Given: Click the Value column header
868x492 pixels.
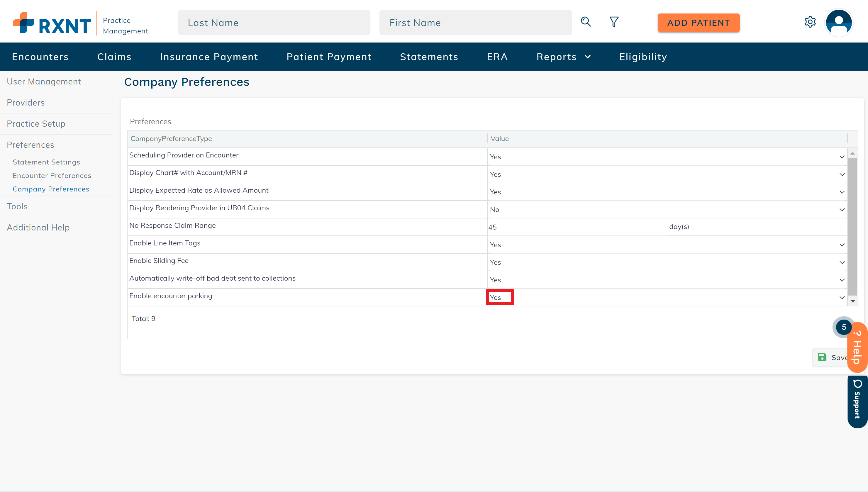Looking at the screenshot, I should click(x=499, y=139).
